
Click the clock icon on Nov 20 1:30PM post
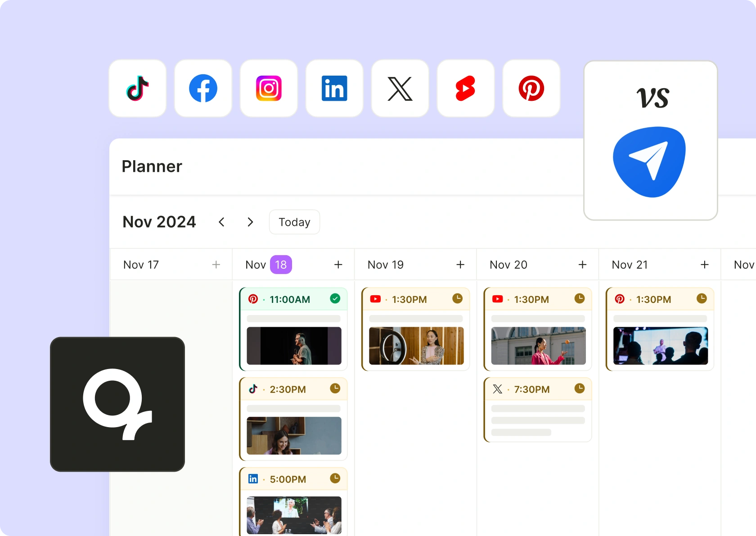[x=580, y=298]
